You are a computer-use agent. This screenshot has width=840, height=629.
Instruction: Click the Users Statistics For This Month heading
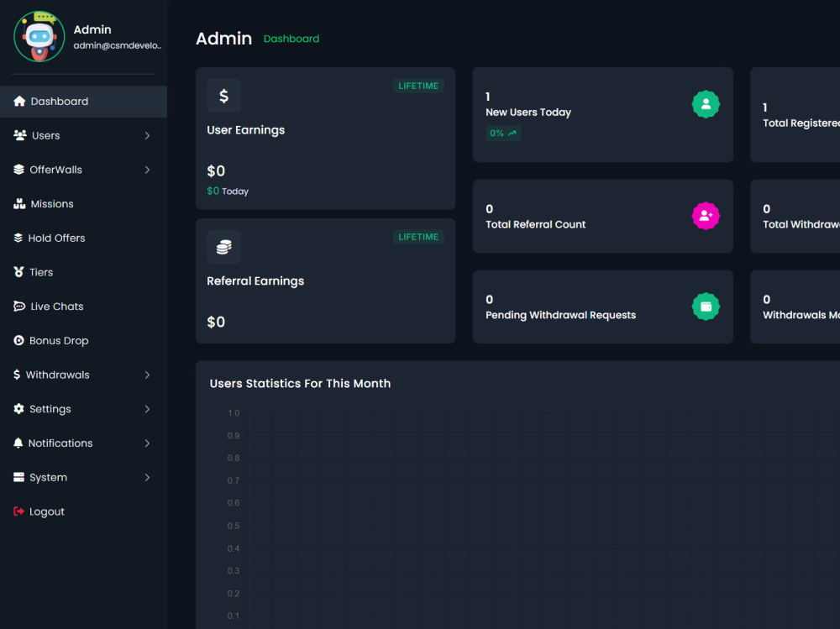300,384
